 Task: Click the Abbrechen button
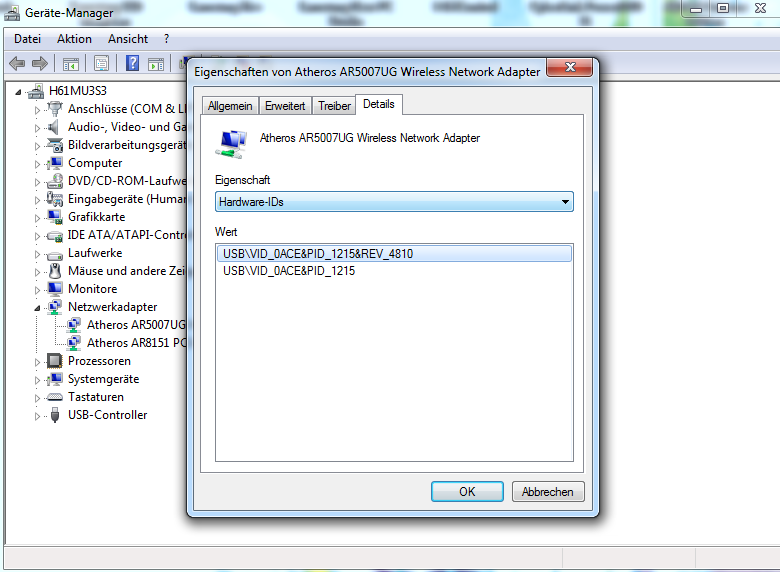pyautogui.click(x=548, y=491)
